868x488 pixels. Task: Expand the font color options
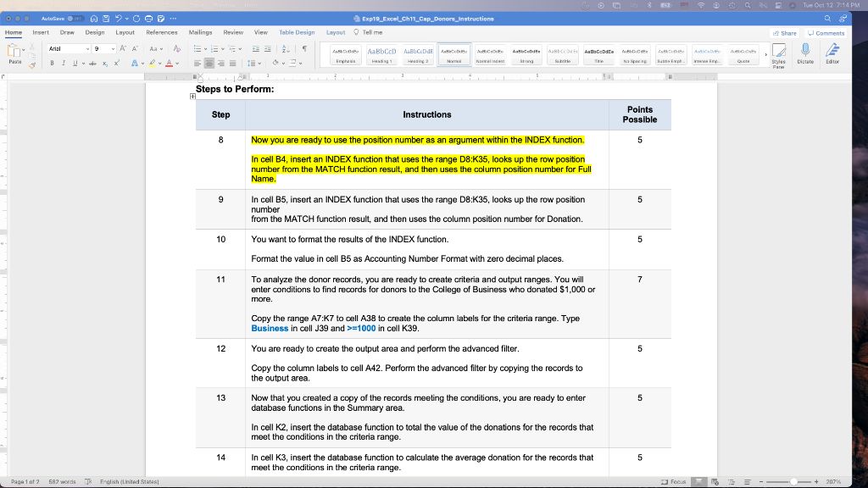point(176,63)
